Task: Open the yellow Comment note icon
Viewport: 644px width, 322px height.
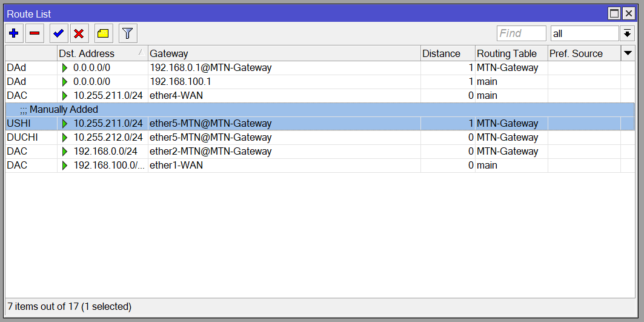Action: click(103, 33)
